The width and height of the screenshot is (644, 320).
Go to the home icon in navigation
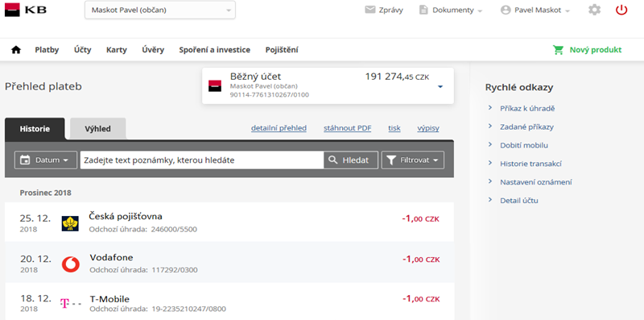[x=15, y=50]
